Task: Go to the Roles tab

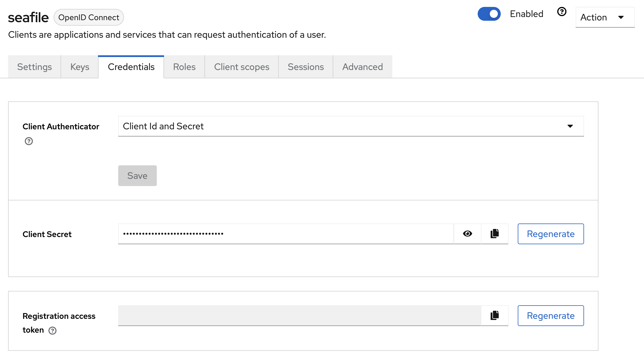Action: tap(184, 67)
